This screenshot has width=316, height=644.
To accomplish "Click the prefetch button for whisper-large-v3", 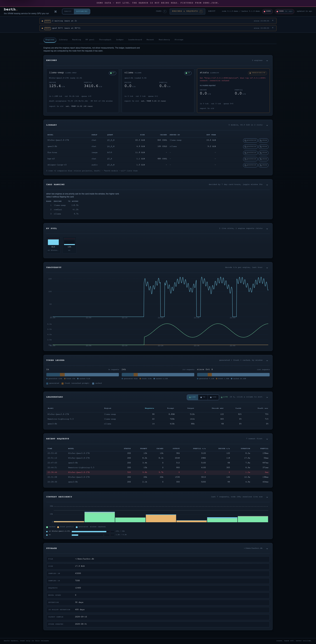I will pos(250,165).
